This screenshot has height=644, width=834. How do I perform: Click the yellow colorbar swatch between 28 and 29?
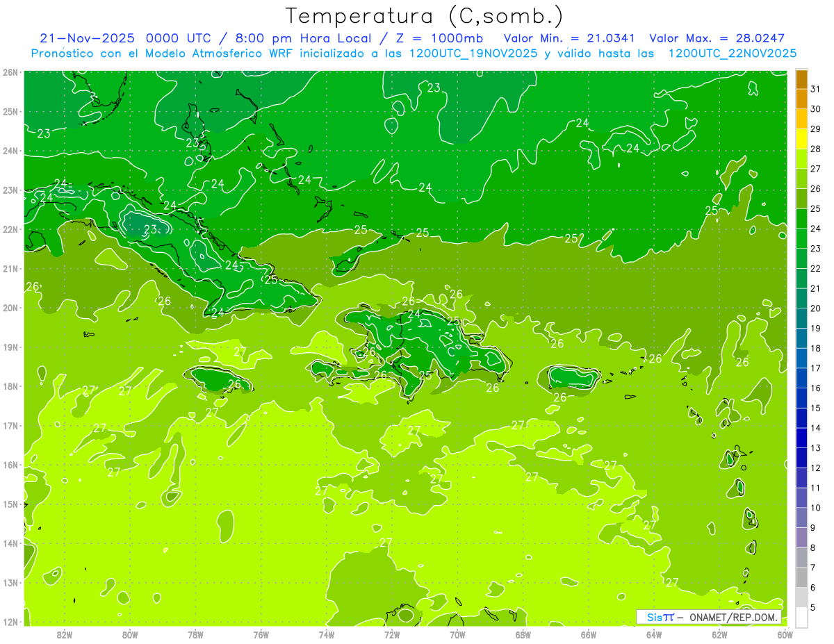[801, 138]
